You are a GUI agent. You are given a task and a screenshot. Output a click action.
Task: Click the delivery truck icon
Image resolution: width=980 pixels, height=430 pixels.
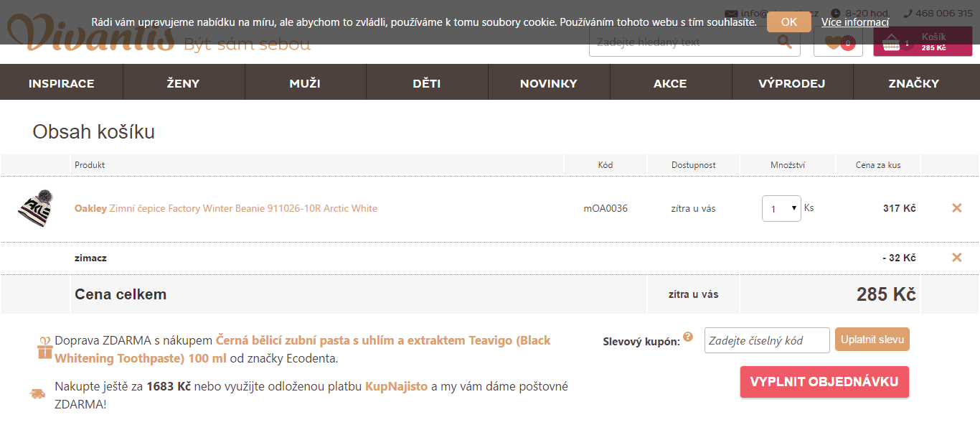37,393
